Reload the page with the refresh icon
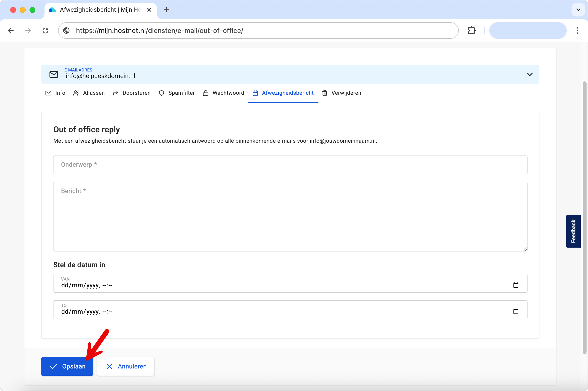 45,31
